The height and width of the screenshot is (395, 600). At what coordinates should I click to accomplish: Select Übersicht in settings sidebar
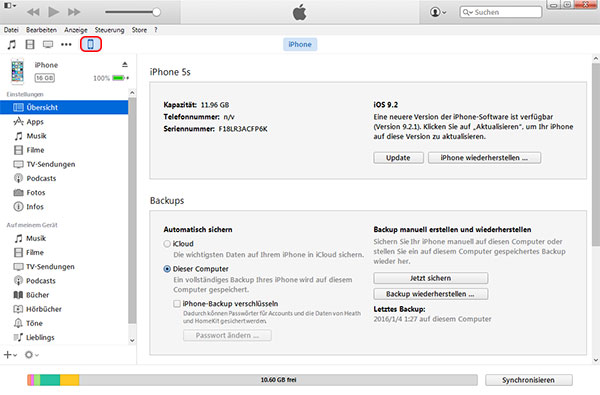[x=64, y=108]
